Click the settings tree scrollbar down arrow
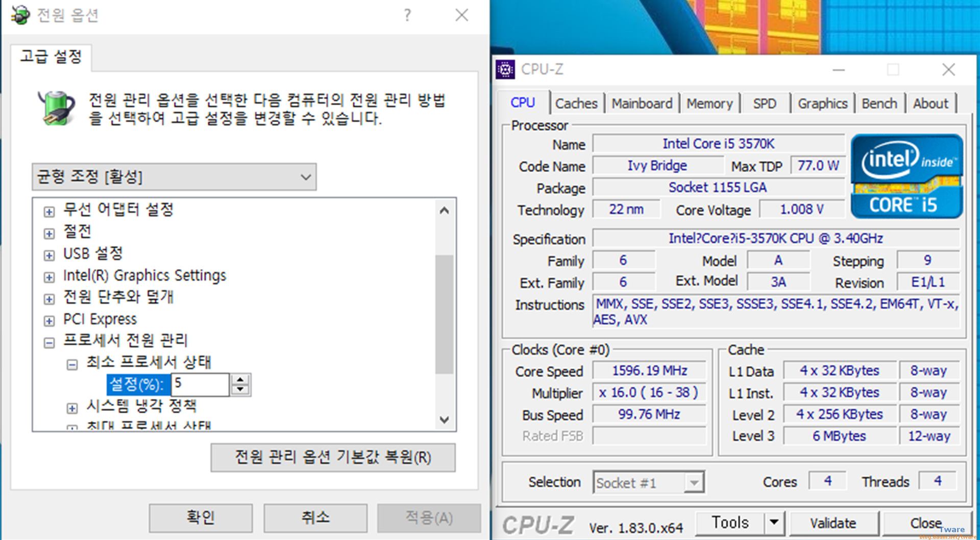 [x=444, y=420]
